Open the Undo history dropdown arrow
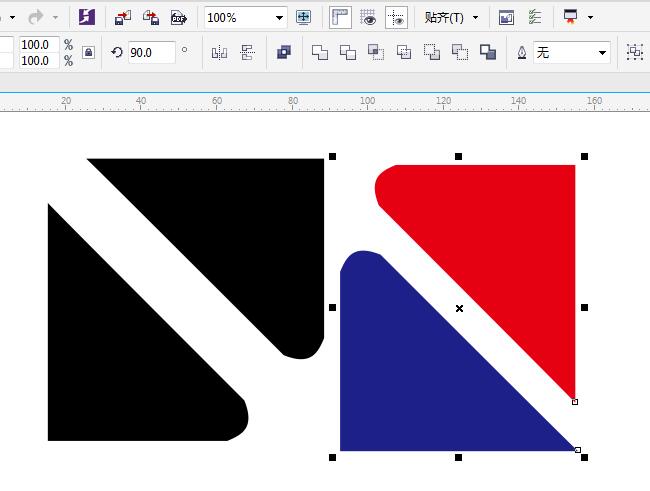This screenshot has height=491, width=650. click(x=12, y=18)
